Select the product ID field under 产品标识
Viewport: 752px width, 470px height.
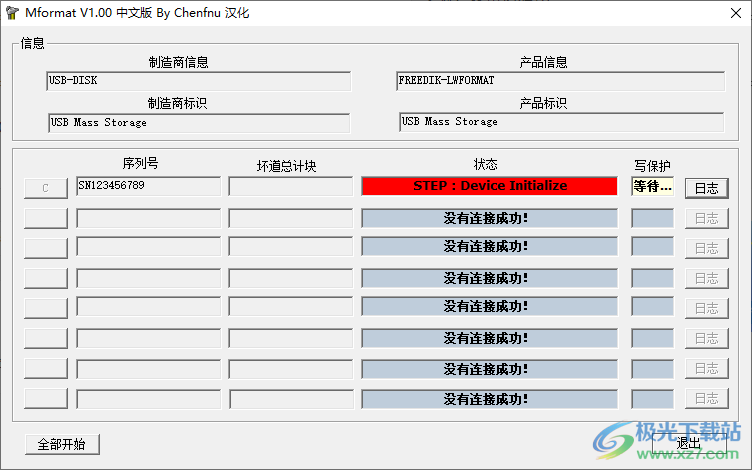[x=562, y=122]
